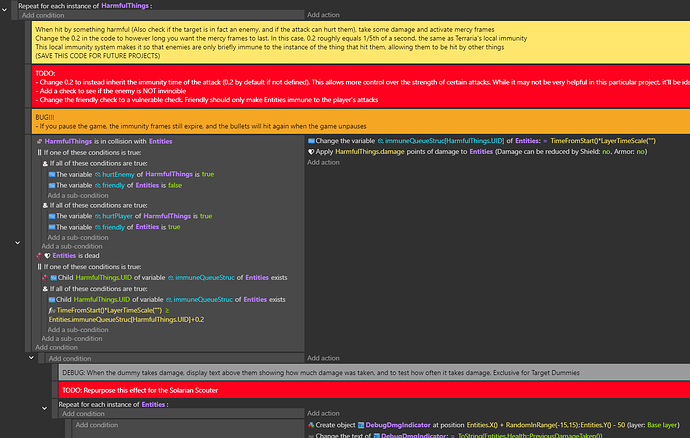690x438 pixels.
Task: Add condition beside the Create object action
Action: pos(97,425)
